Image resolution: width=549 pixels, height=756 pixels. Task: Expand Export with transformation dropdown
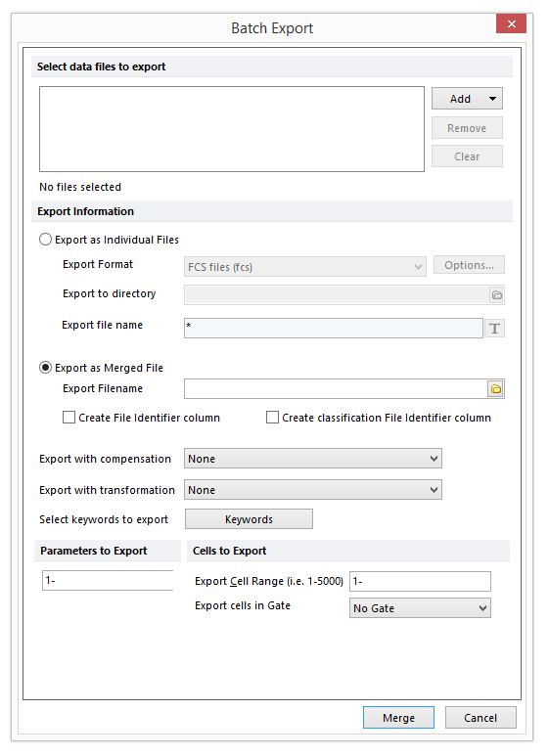click(313, 490)
